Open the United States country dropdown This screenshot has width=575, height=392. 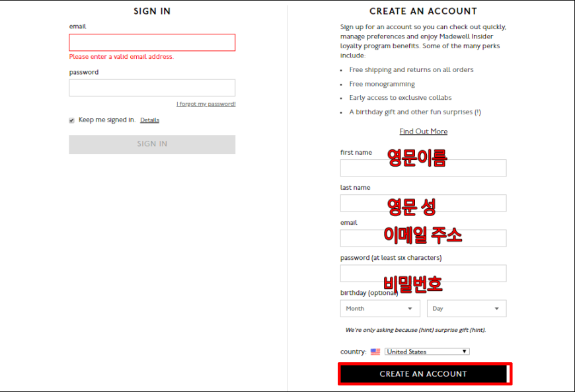[x=427, y=352]
